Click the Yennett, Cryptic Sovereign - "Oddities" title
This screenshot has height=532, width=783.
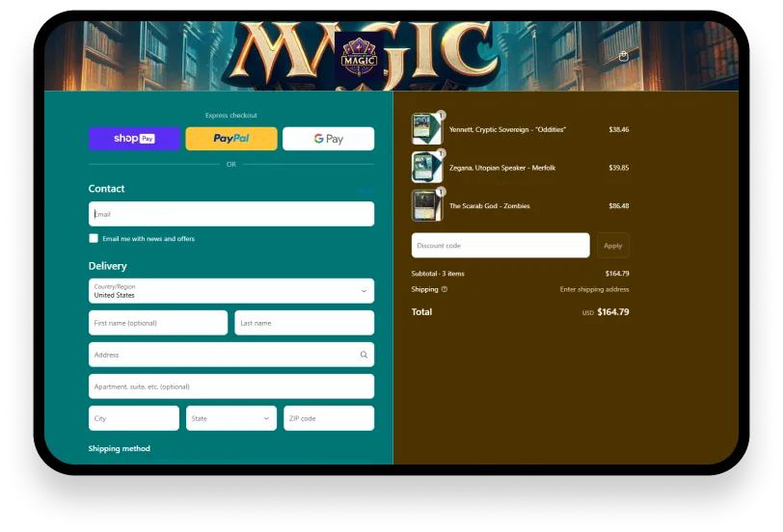click(x=507, y=129)
